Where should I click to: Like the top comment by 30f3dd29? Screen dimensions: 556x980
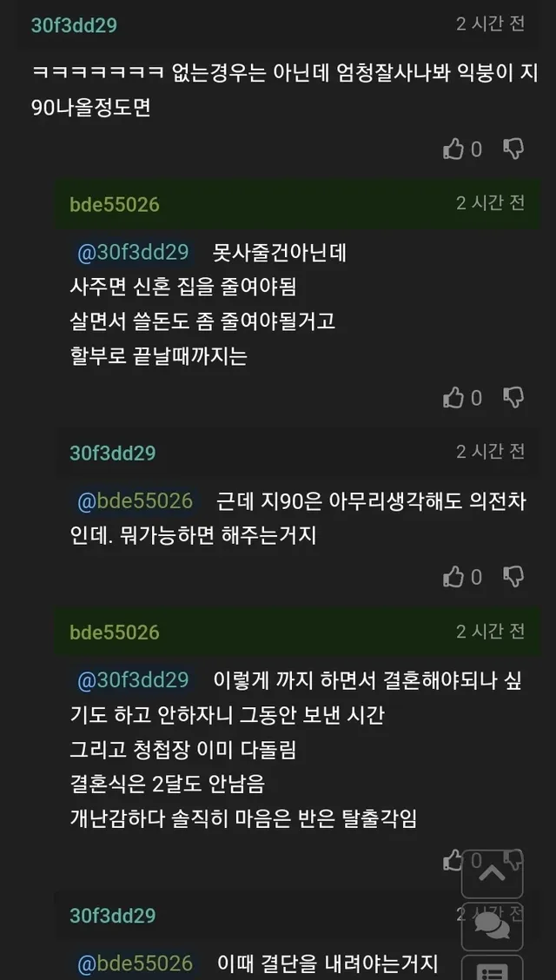(454, 149)
